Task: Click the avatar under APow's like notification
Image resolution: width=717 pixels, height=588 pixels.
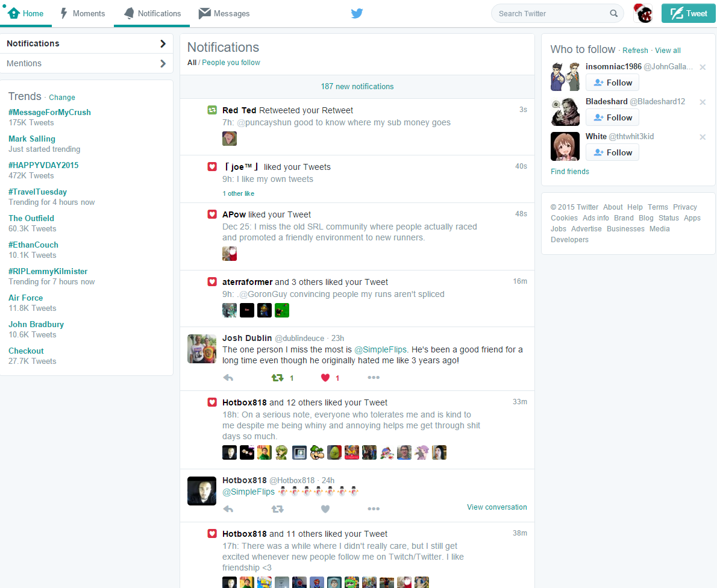Action: [x=230, y=254]
